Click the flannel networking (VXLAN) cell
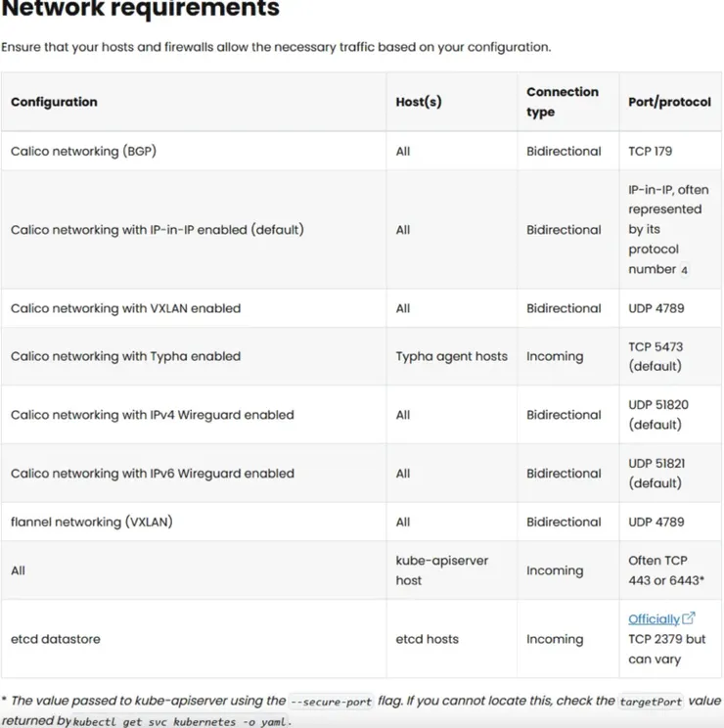 [x=91, y=522]
